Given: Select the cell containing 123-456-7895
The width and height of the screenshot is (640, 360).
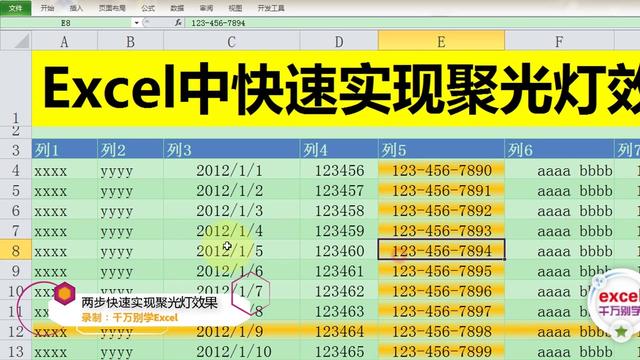Looking at the screenshot, I should tap(441, 270).
